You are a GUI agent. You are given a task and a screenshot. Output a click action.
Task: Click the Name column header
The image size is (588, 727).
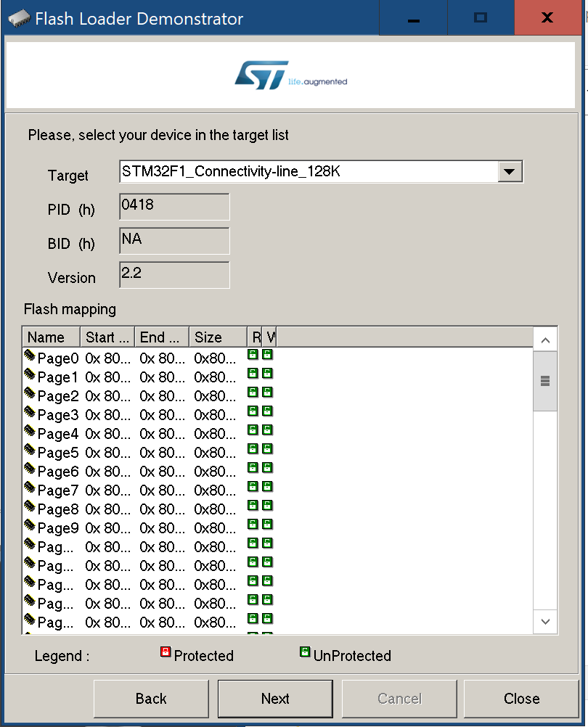(x=46, y=337)
